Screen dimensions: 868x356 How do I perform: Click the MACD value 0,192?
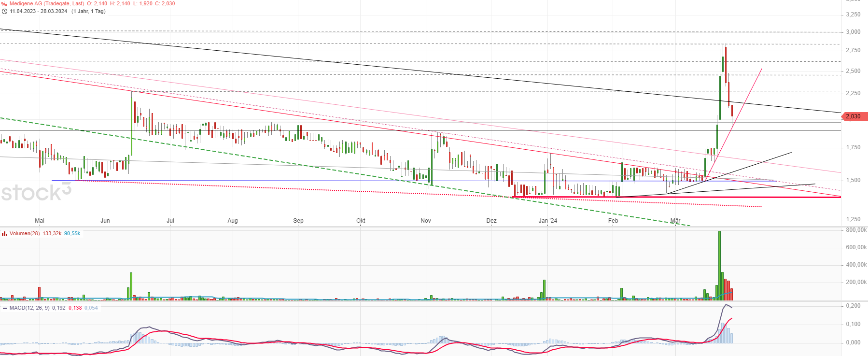pos(59,308)
